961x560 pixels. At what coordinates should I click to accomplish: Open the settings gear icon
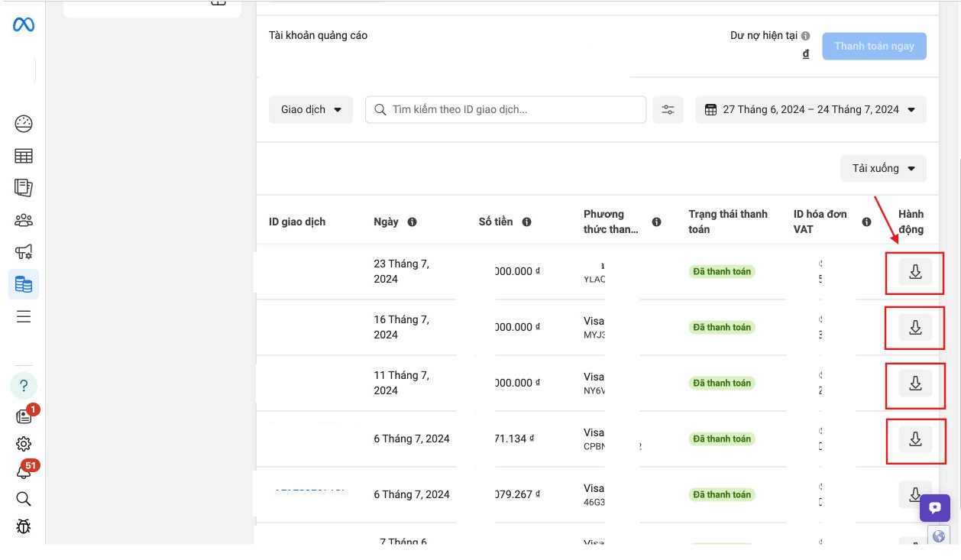(x=24, y=444)
